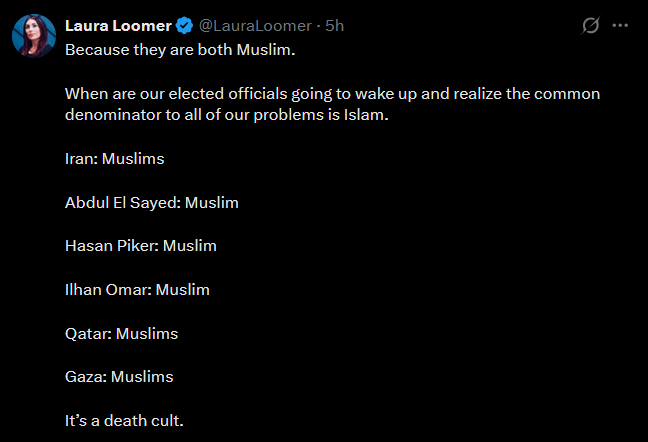Click the line 'Ilhan Omar: Muslim'

click(137, 290)
